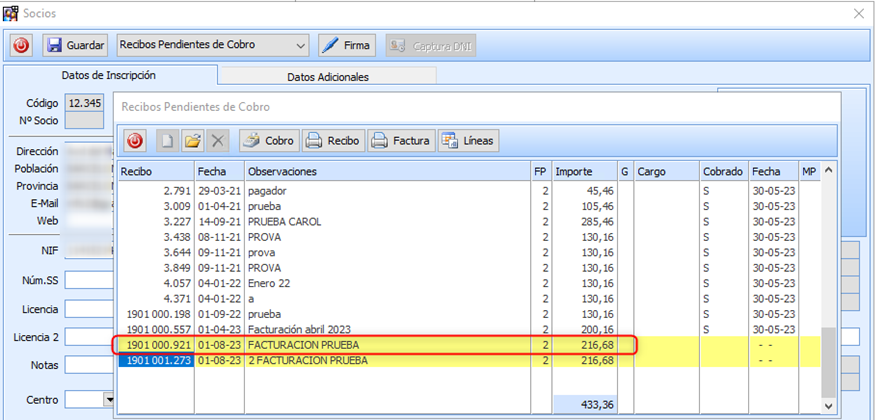This screenshot has width=886, height=420.
Task: Click into the Núm.SS input field
Action: click(x=88, y=280)
